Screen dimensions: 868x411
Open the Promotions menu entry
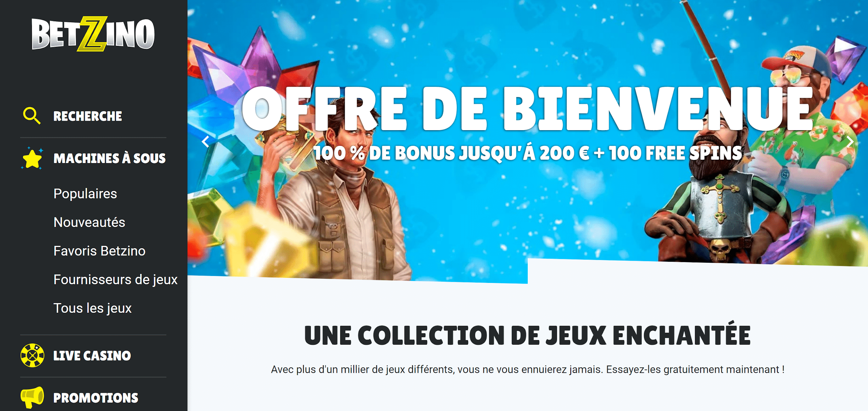[x=96, y=398]
